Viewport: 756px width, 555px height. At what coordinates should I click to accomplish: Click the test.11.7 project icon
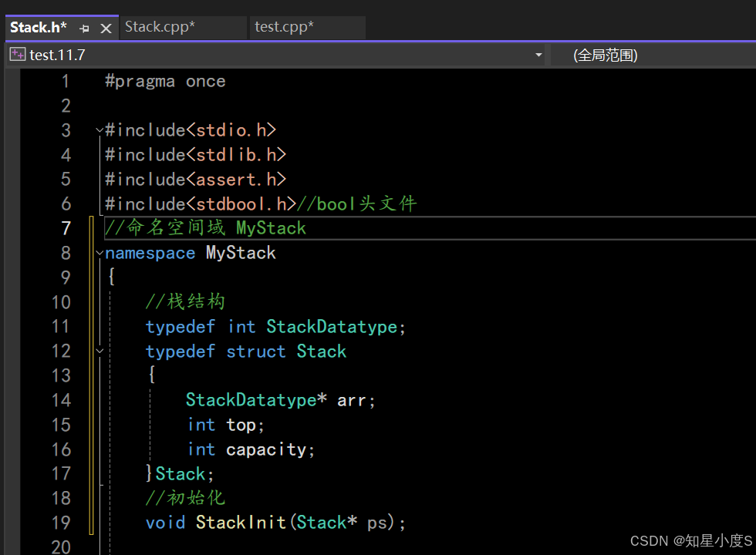(17, 55)
